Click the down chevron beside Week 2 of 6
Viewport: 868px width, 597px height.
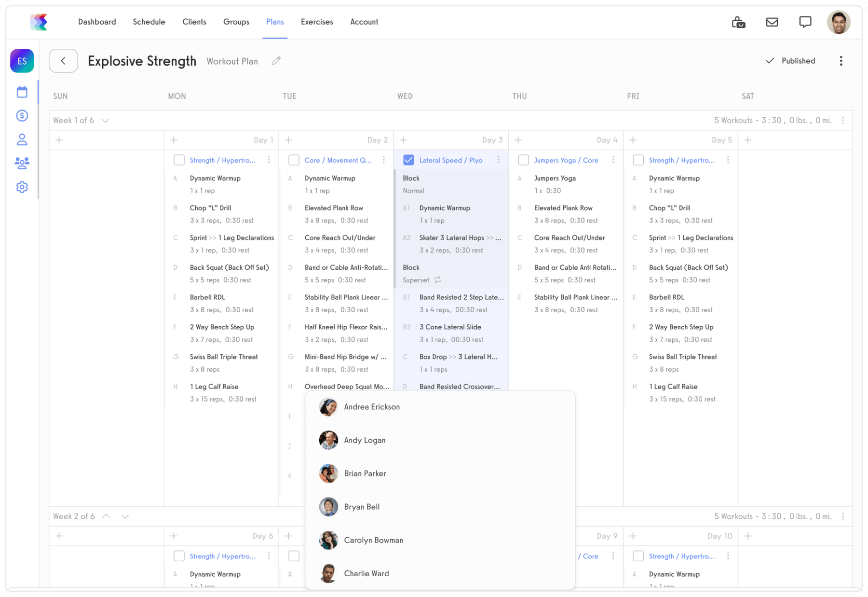click(x=125, y=516)
